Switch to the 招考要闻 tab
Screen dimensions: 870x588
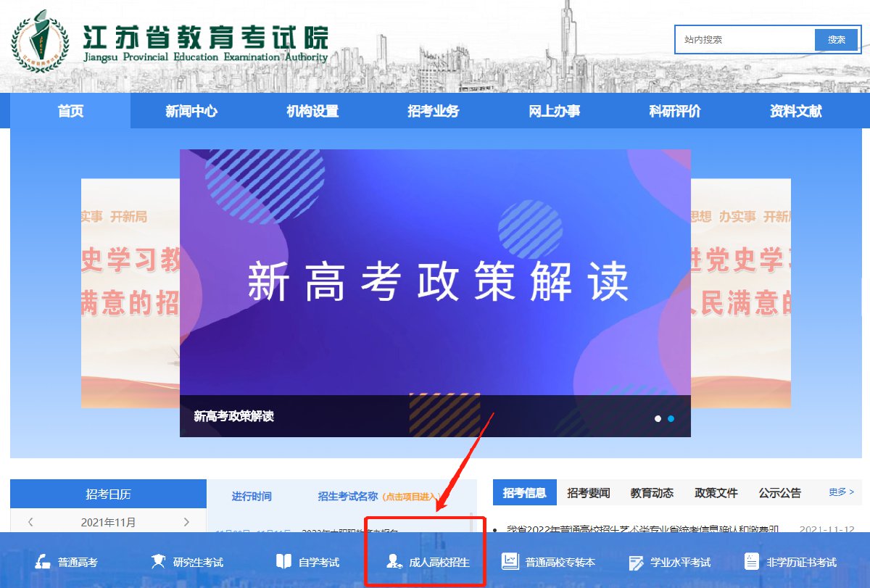click(x=589, y=493)
